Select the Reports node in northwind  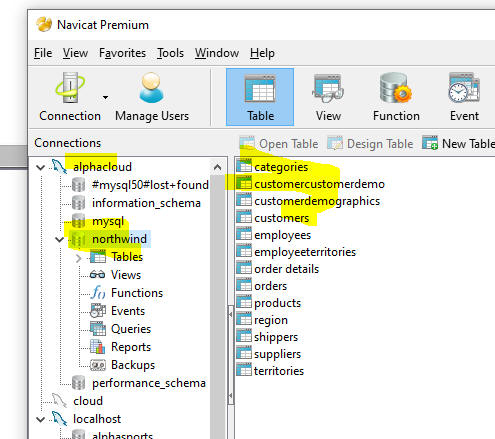pos(131,347)
